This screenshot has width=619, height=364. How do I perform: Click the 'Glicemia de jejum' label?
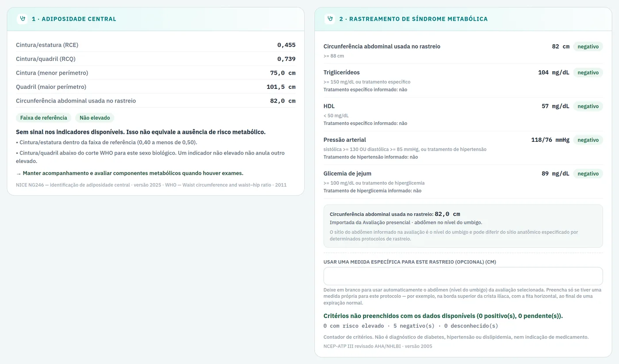coord(348,174)
